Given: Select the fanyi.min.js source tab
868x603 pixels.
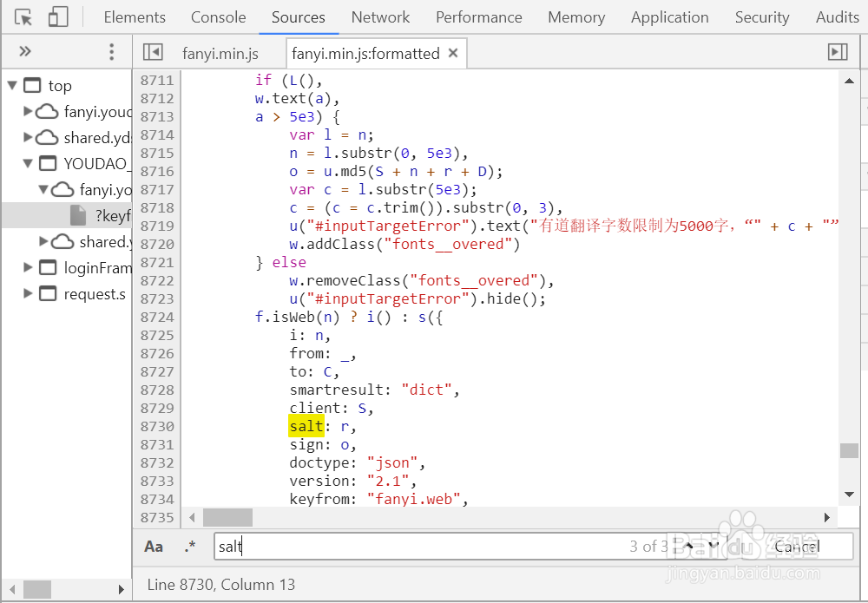Looking at the screenshot, I should (221, 53).
